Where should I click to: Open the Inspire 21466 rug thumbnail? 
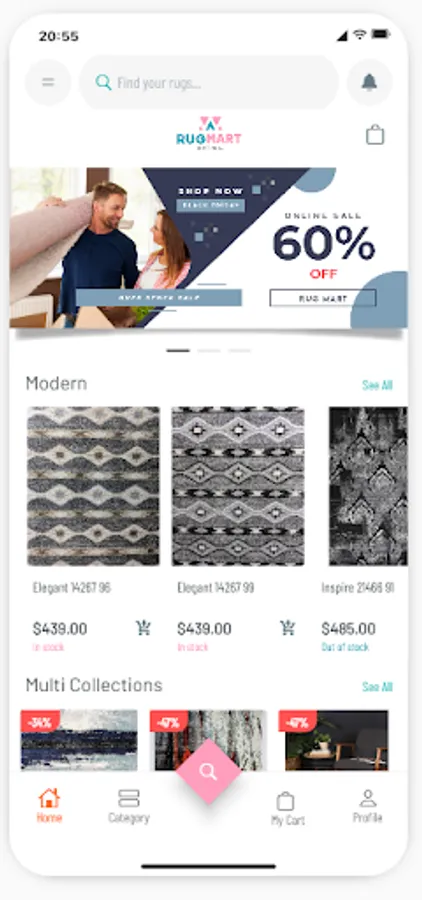click(368, 486)
